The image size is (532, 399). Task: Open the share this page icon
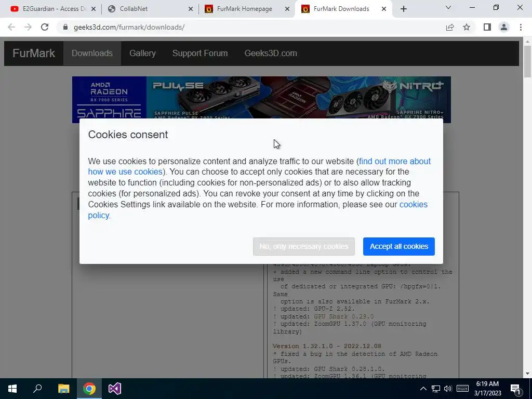[x=450, y=27]
